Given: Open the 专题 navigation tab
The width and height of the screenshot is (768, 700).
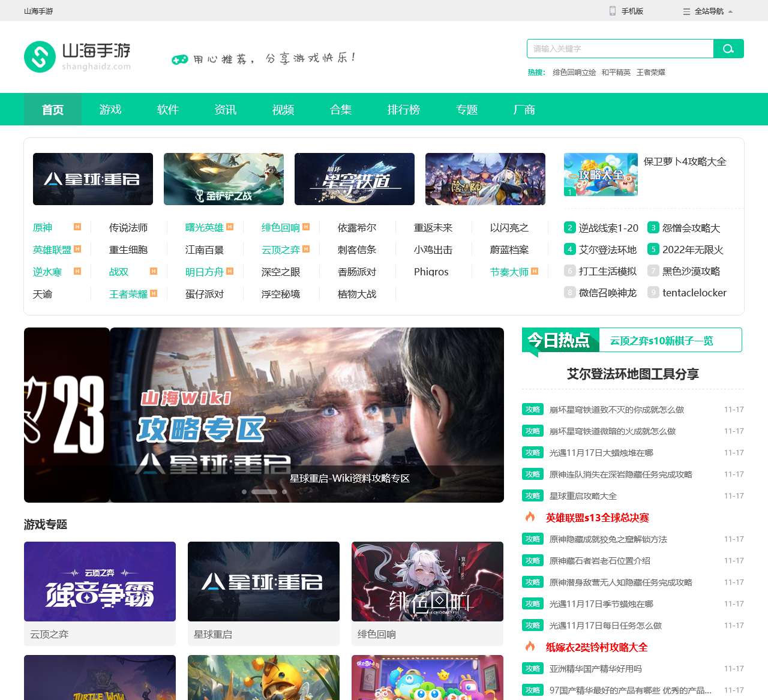Looking at the screenshot, I should (x=467, y=109).
